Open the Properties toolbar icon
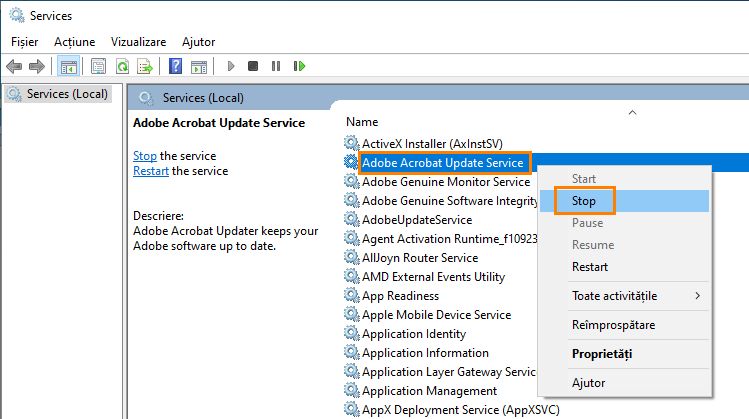The height and width of the screenshot is (419, 749). coord(98,66)
